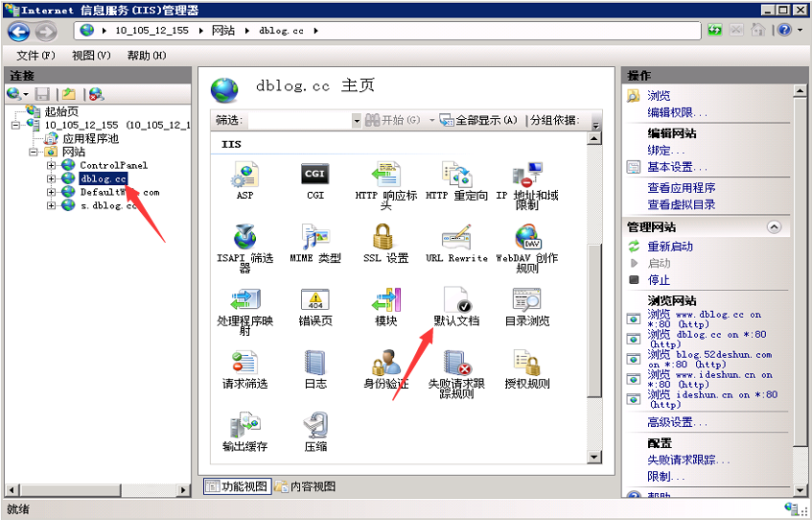The height and width of the screenshot is (520, 812).
Task: Open ISAPI 筛选器 feature
Action: (245, 248)
